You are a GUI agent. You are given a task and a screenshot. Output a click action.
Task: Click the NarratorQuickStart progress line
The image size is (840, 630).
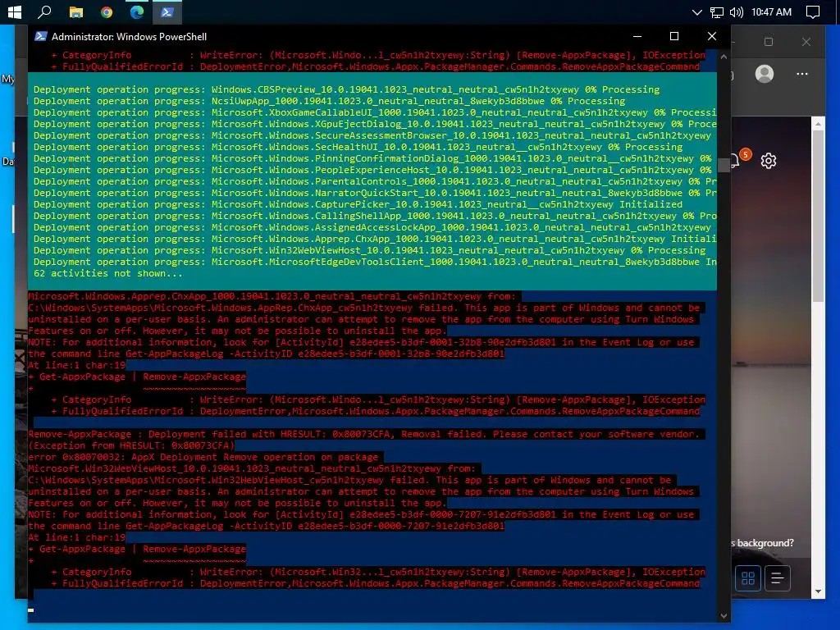(x=374, y=193)
